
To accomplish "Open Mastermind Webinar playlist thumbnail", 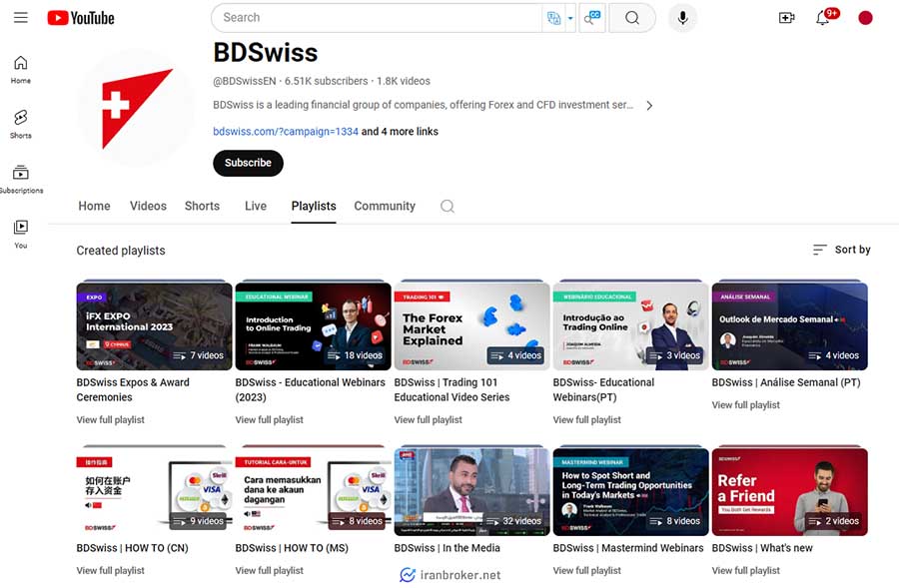I will click(x=630, y=492).
